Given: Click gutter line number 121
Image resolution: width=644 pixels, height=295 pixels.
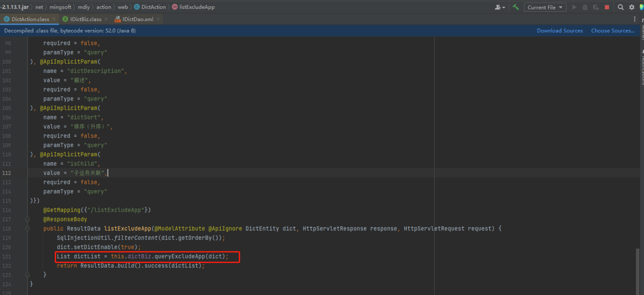Looking at the screenshot, I should tap(7, 256).
